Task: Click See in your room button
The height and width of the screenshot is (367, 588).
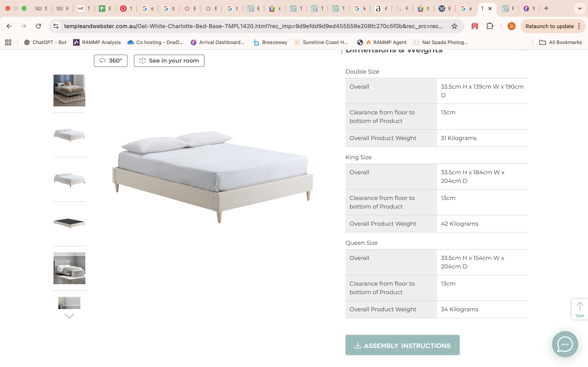Action: [x=169, y=61]
